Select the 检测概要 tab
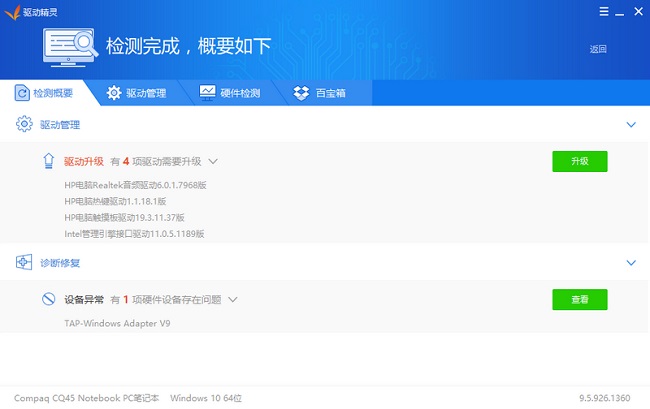The height and width of the screenshot is (409, 650). pyautogui.click(x=43, y=93)
